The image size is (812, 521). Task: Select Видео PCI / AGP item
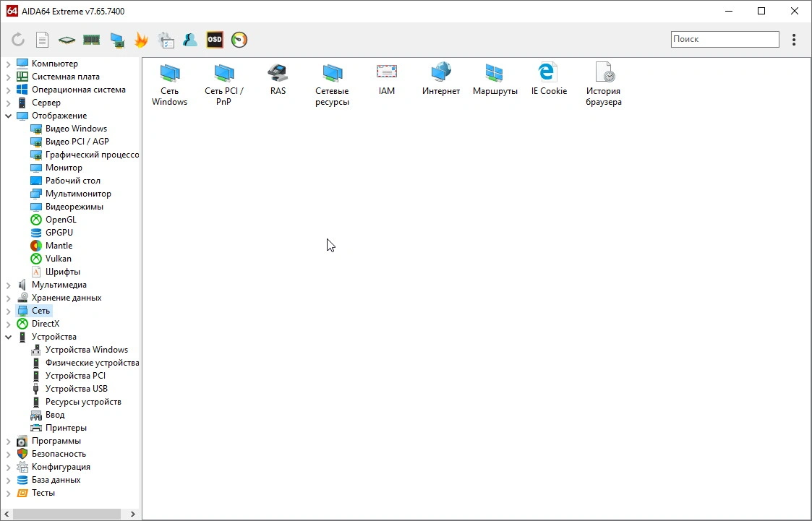(x=77, y=141)
